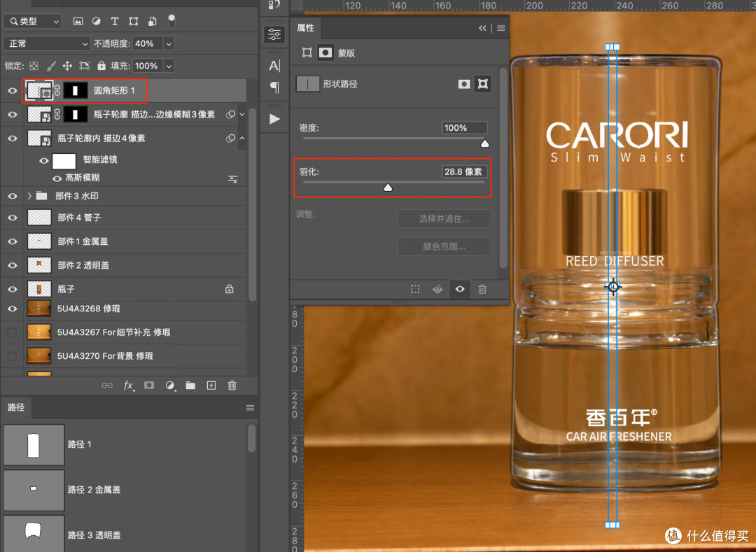This screenshot has height=552, width=756.
Task: Filter layers by shape layer icon
Action: click(134, 21)
